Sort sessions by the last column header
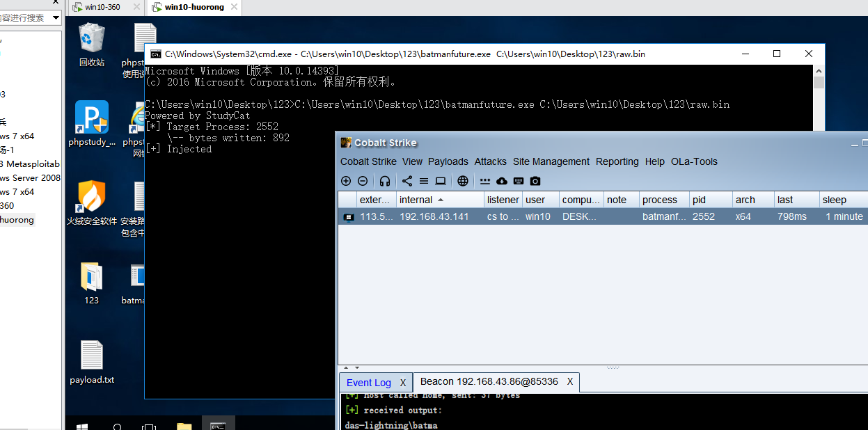This screenshot has width=868, height=430. 797,200
